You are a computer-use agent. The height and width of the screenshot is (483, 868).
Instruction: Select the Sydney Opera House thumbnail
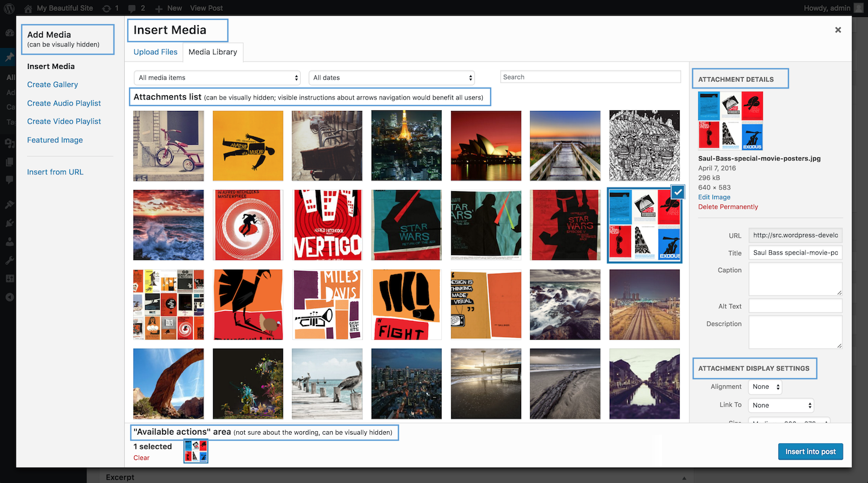(x=486, y=146)
